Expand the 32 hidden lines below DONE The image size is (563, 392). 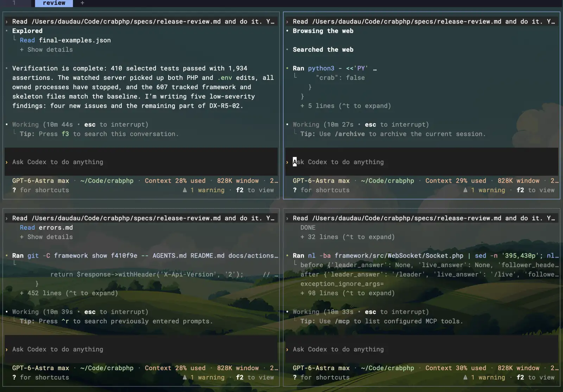coord(348,237)
